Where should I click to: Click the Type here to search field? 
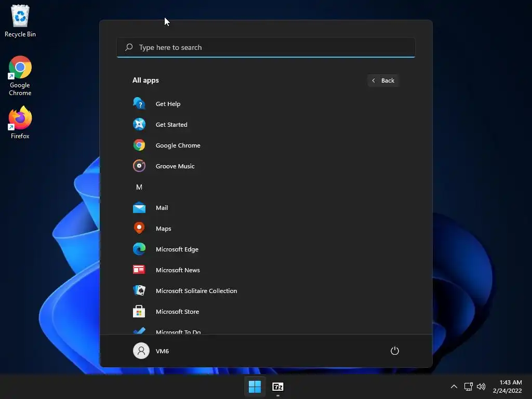266,47
